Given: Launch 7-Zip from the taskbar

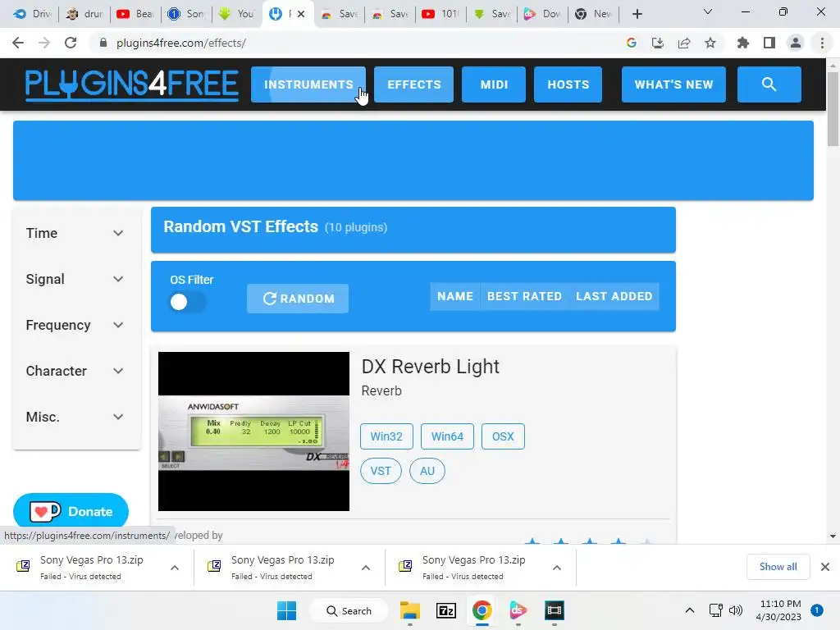Looking at the screenshot, I should coord(446,610).
